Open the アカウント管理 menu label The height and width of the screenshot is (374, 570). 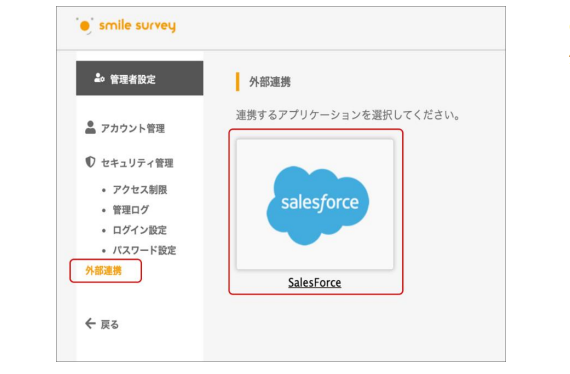coord(133,128)
